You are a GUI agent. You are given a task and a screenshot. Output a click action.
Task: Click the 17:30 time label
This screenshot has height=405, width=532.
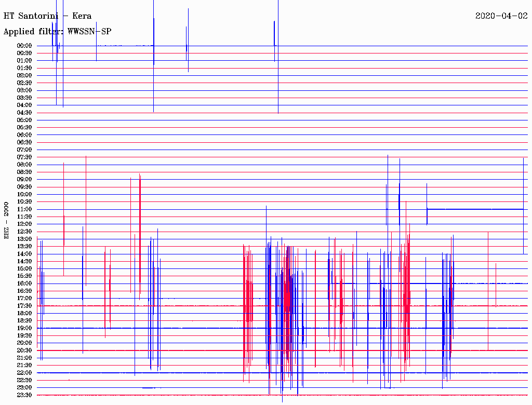(x=24, y=306)
